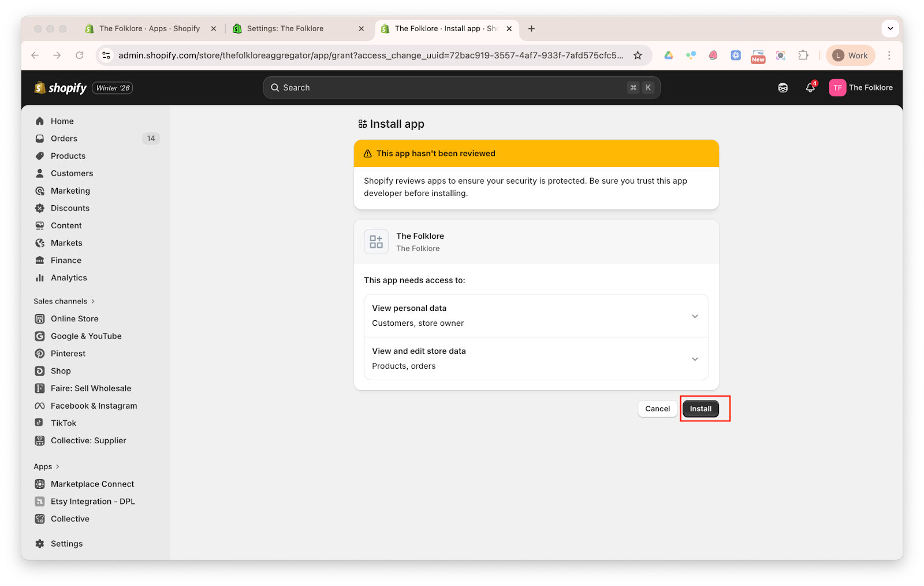Screen dimensions: 924x586
Task: Click the Faire: Sell Wholesale icon
Action: click(40, 388)
